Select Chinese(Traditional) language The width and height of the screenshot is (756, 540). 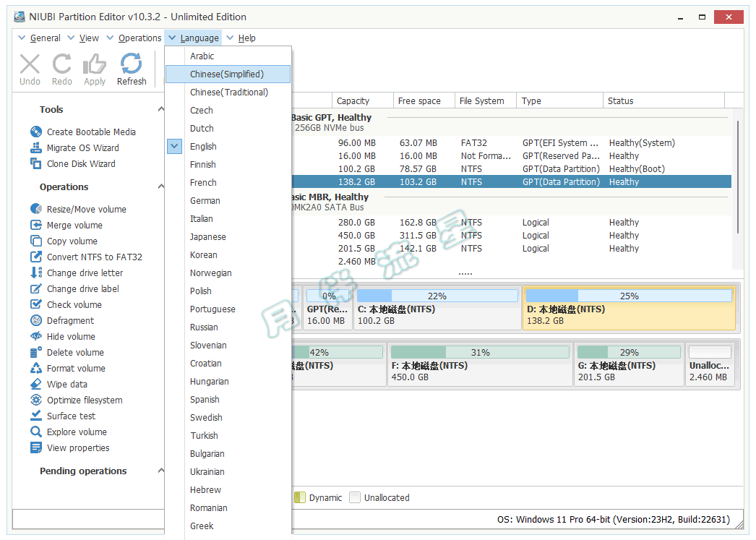pos(228,92)
